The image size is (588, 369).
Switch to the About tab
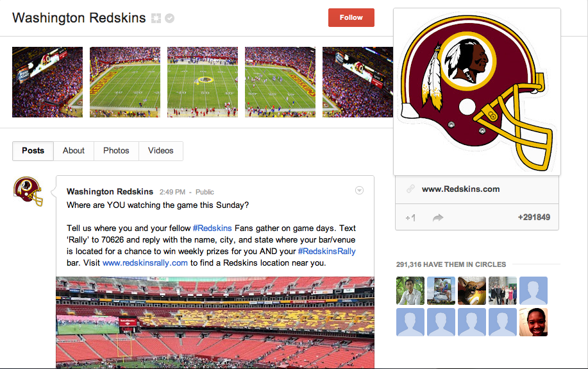pyautogui.click(x=74, y=151)
